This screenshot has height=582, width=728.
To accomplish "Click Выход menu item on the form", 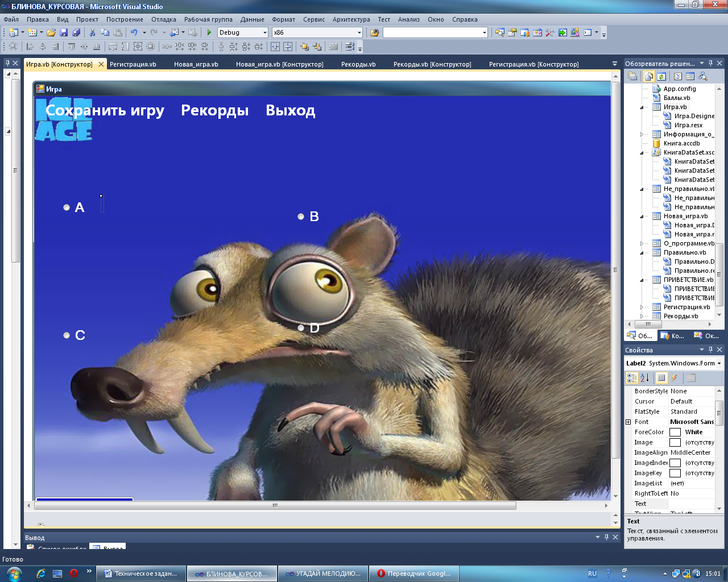I will (x=291, y=110).
